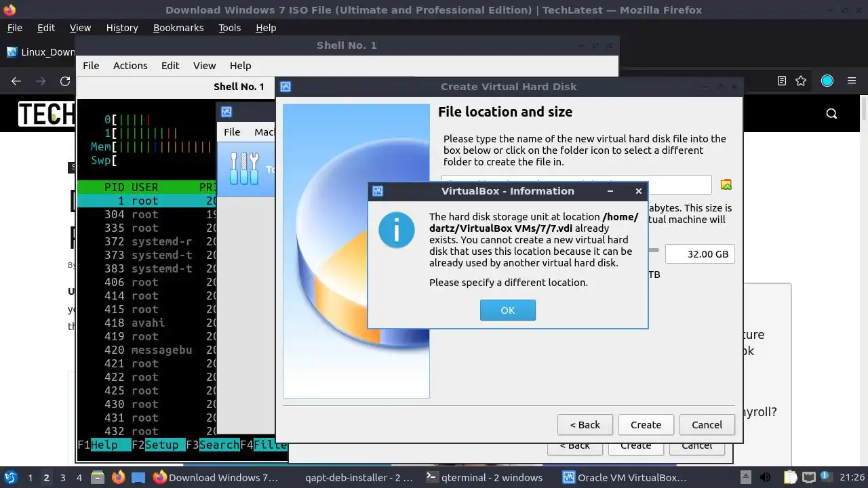
Task: Close the VirtualBox Information dialog with X
Action: [638, 191]
